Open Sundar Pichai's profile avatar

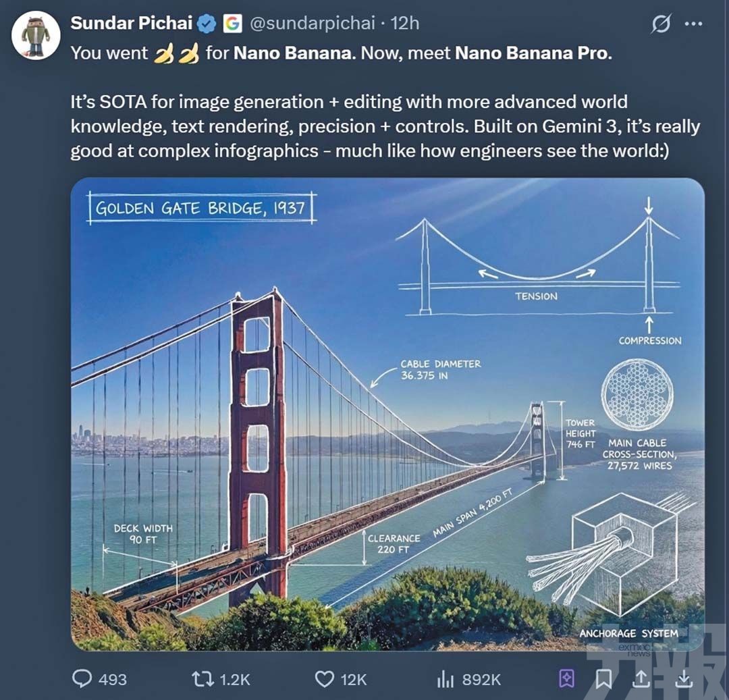coord(36,36)
